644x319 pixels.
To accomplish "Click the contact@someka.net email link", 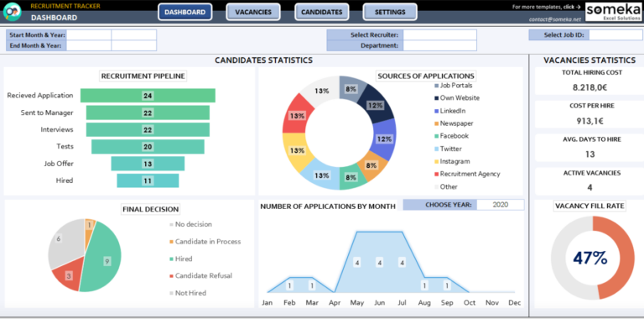I will [x=555, y=19].
